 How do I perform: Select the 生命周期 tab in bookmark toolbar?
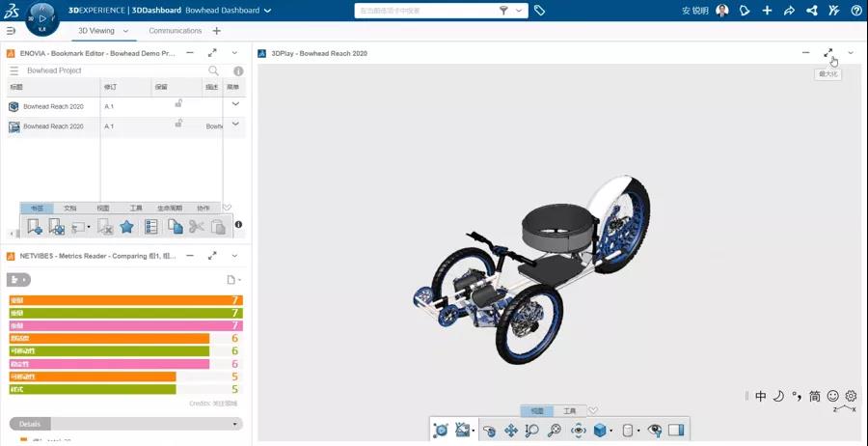170,209
